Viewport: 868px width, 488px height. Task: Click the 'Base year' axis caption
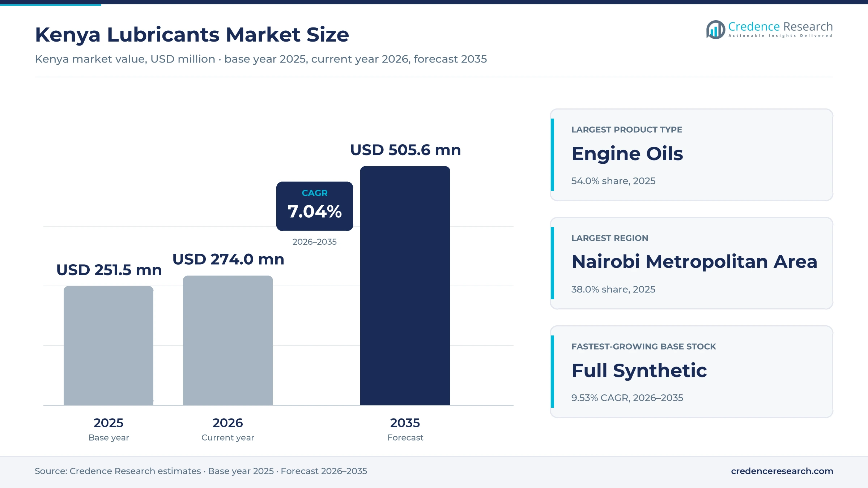109,438
